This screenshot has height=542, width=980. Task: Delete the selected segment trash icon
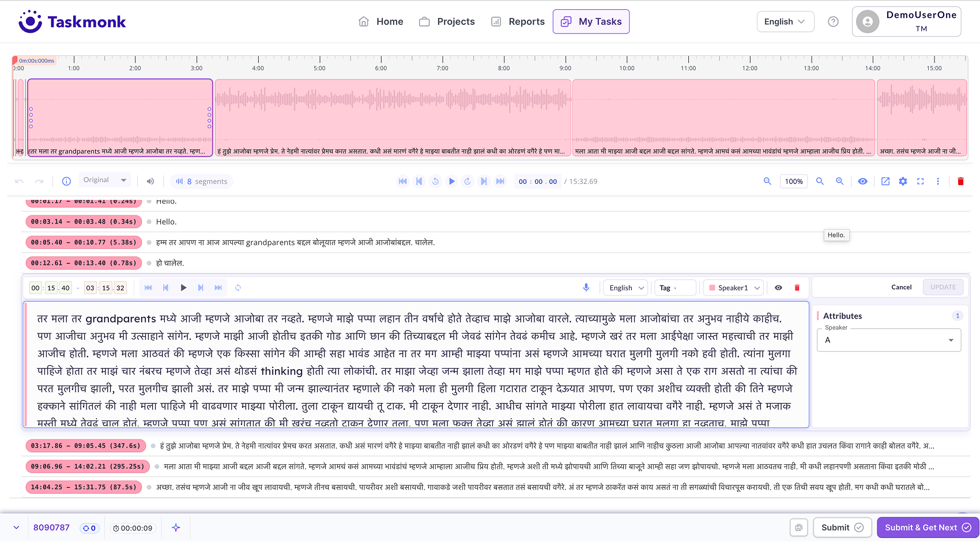pos(797,287)
